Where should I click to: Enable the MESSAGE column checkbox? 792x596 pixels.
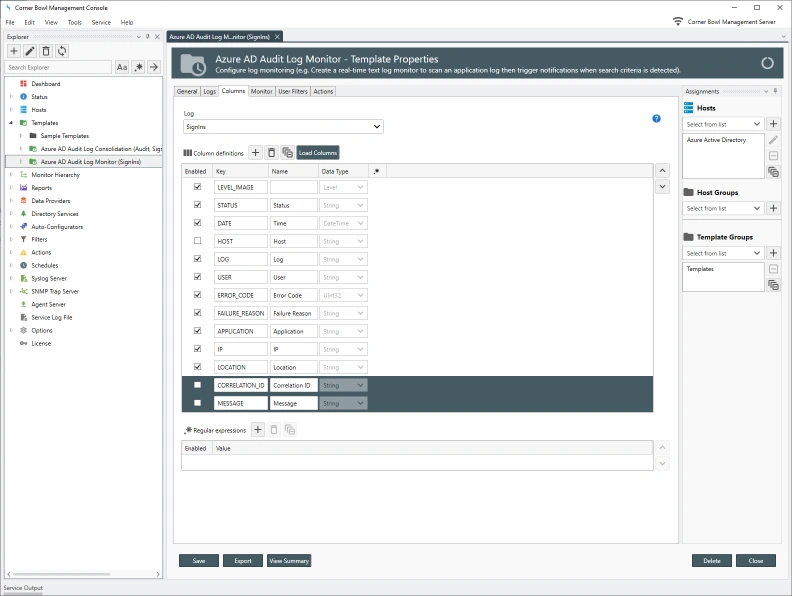click(x=197, y=403)
